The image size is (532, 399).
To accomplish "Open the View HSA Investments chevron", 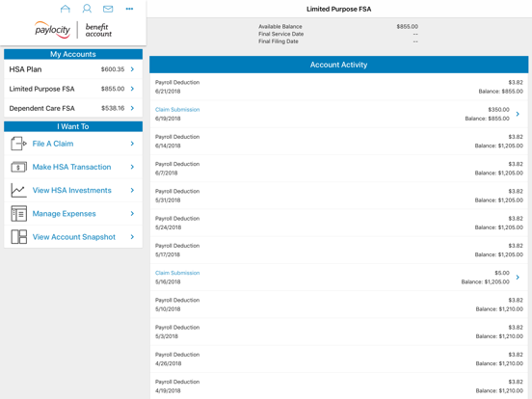I will 132,190.
